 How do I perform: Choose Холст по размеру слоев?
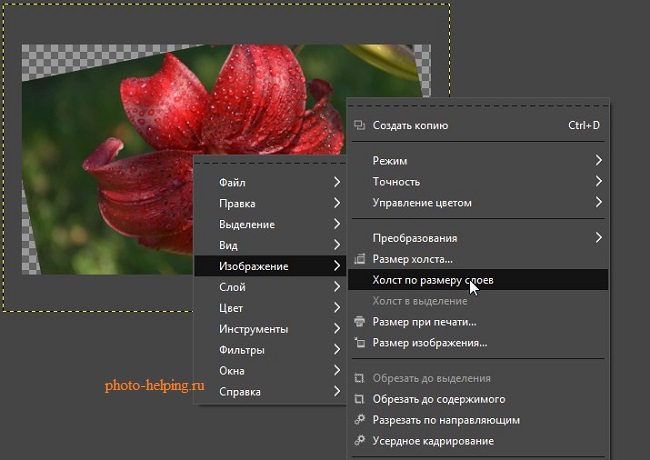click(478, 280)
